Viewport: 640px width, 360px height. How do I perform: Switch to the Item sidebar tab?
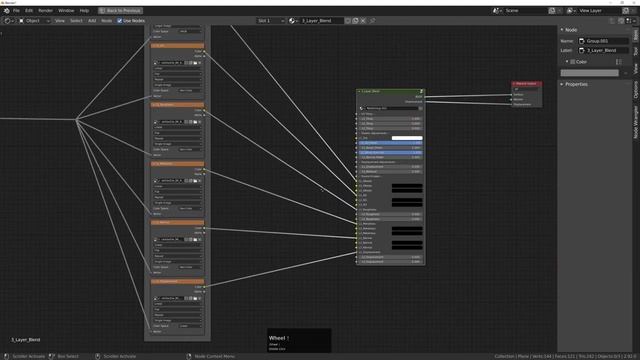point(636,35)
